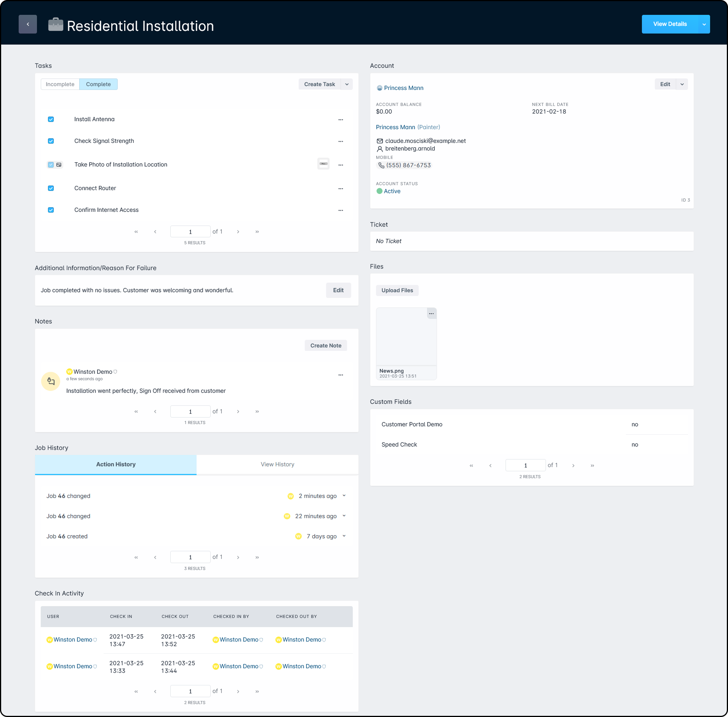Click Customer Portal Demo custom field row
The width and height of the screenshot is (728, 717).
click(x=532, y=424)
